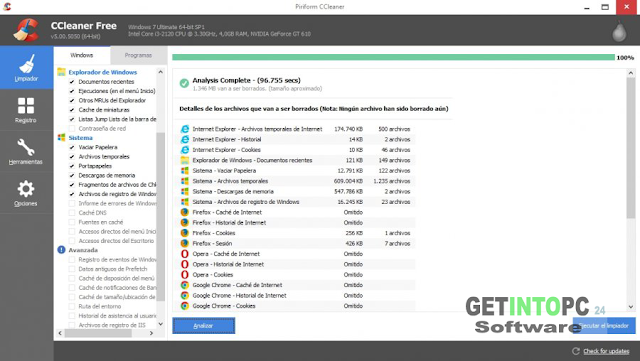Open the Registro registry section
640x361 pixels.
[27, 110]
